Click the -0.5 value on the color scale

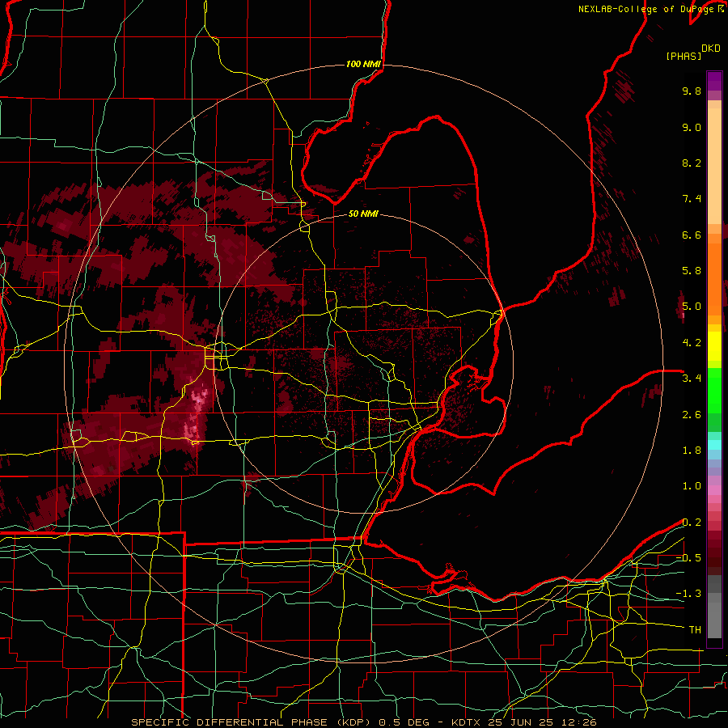pos(688,558)
